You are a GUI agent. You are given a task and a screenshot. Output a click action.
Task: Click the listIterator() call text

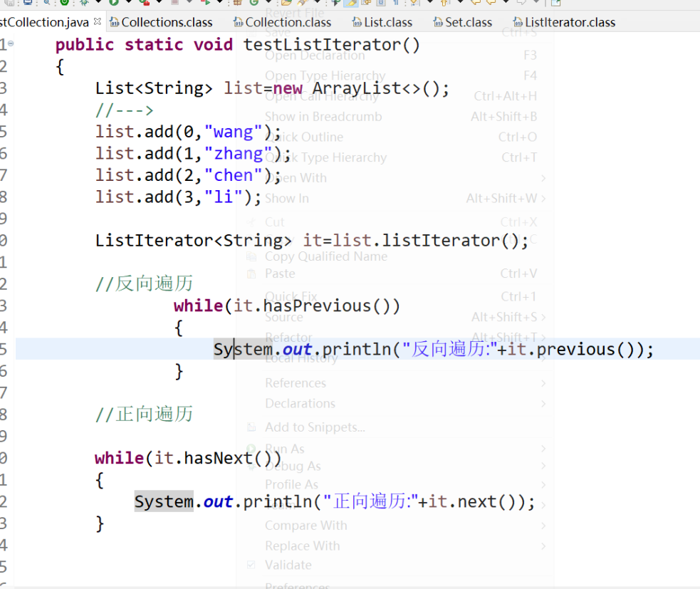(x=450, y=240)
